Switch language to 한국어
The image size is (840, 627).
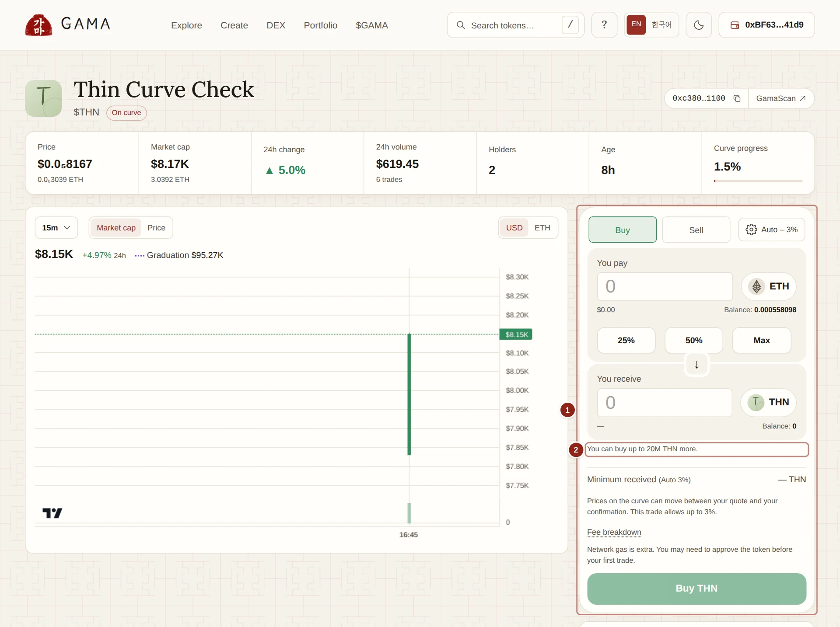click(661, 25)
